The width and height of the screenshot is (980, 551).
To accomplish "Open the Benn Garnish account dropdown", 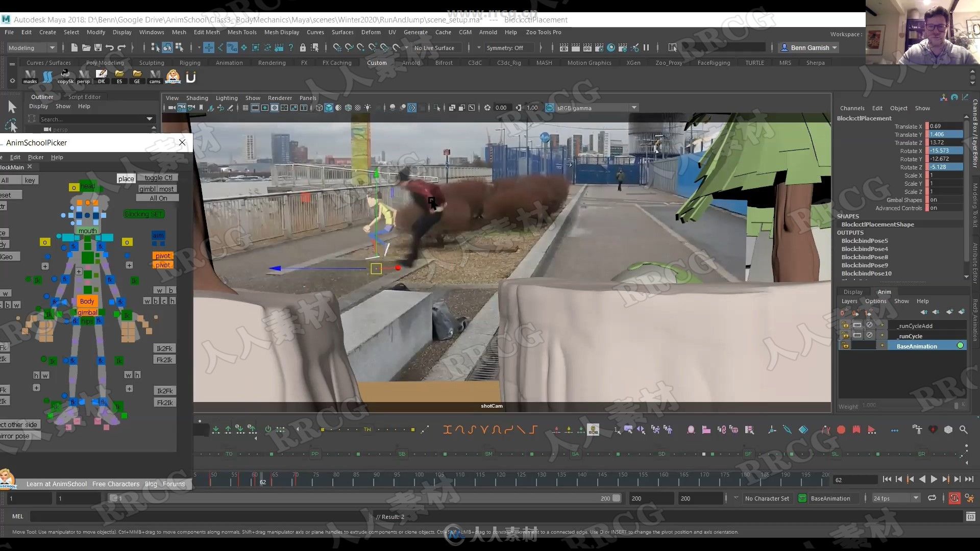I will [810, 47].
